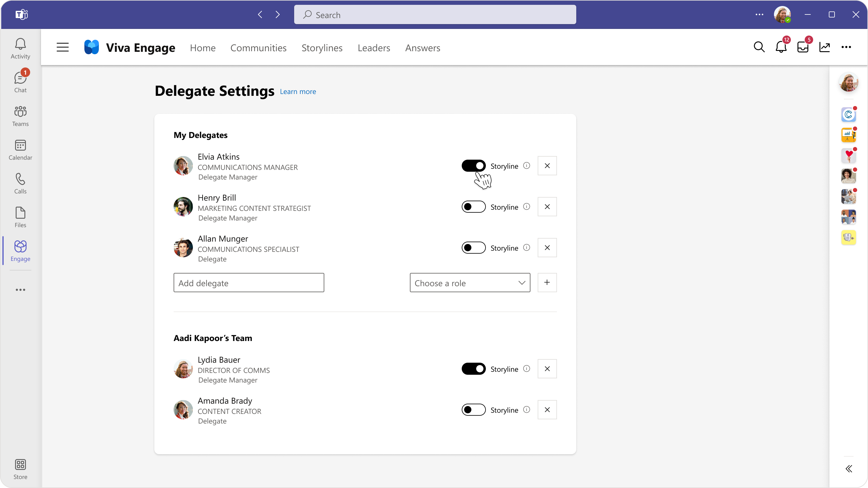868x488 pixels.
Task: Toggle Storyline access for Henry Brill
Action: pos(473,206)
